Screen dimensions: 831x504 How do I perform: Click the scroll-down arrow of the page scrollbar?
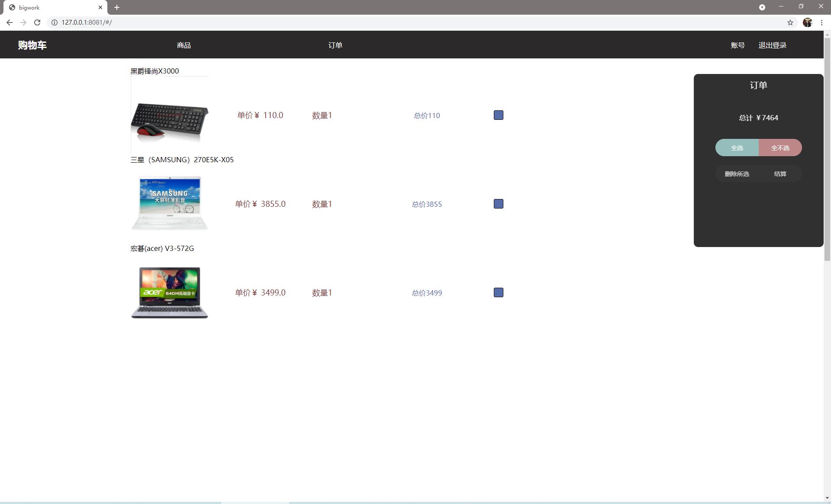(x=827, y=498)
